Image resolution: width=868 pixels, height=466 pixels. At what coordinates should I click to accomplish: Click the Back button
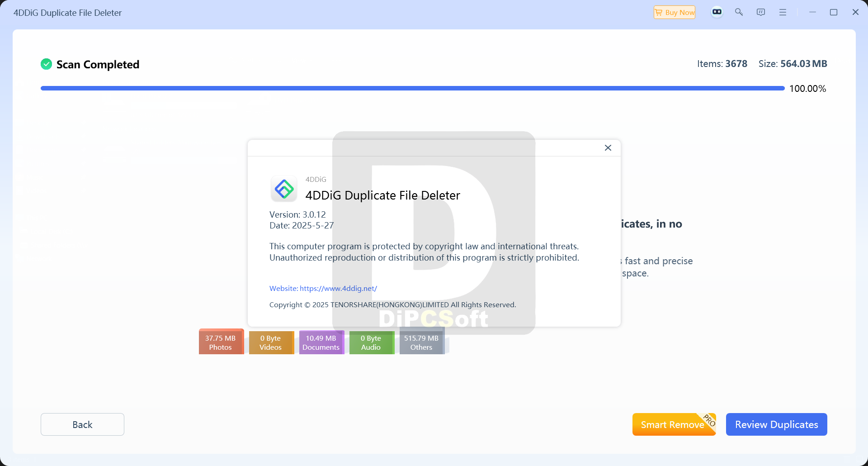click(82, 424)
